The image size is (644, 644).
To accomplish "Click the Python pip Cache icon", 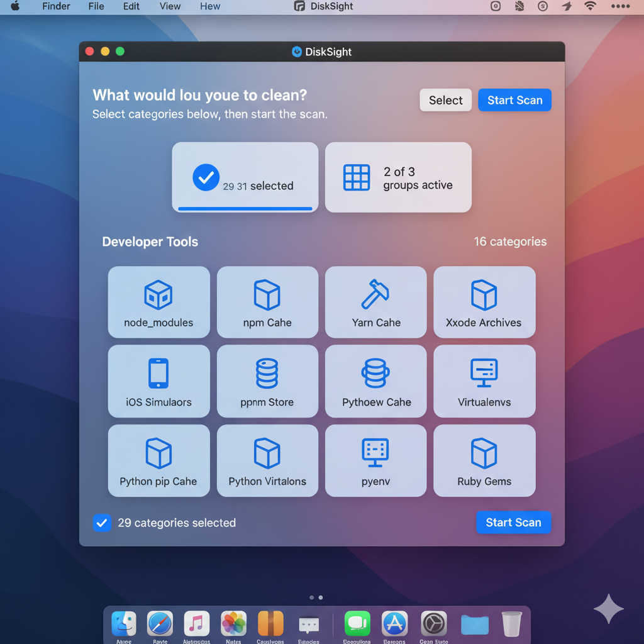I will pyautogui.click(x=158, y=453).
